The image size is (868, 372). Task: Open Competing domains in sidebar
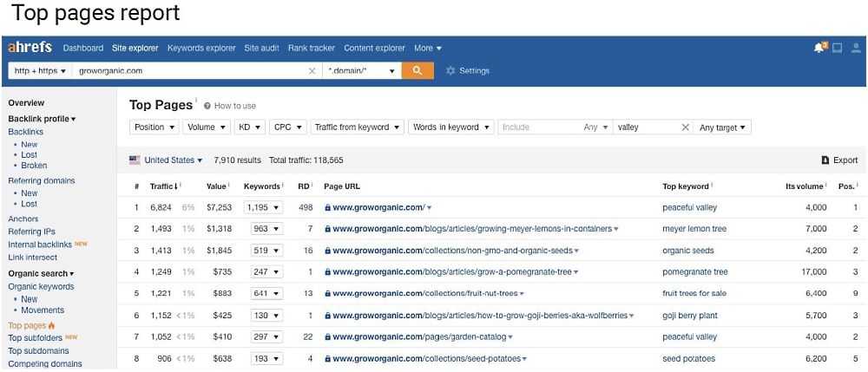tap(45, 363)
